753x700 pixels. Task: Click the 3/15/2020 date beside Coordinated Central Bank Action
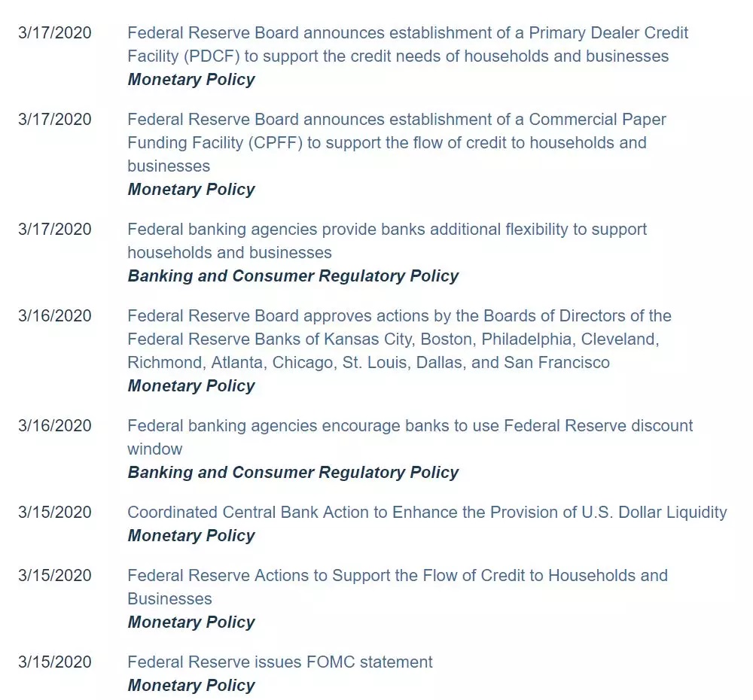point(55,513)
